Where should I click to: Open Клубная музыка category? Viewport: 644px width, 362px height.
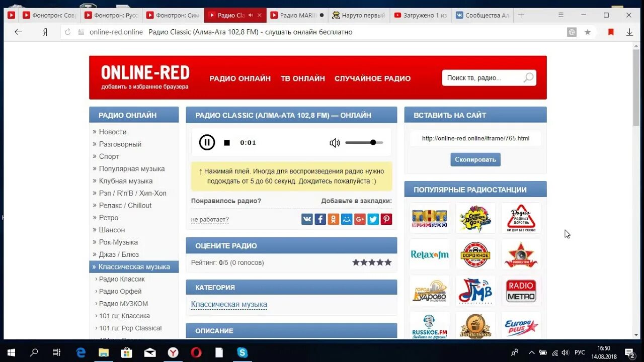126,181
